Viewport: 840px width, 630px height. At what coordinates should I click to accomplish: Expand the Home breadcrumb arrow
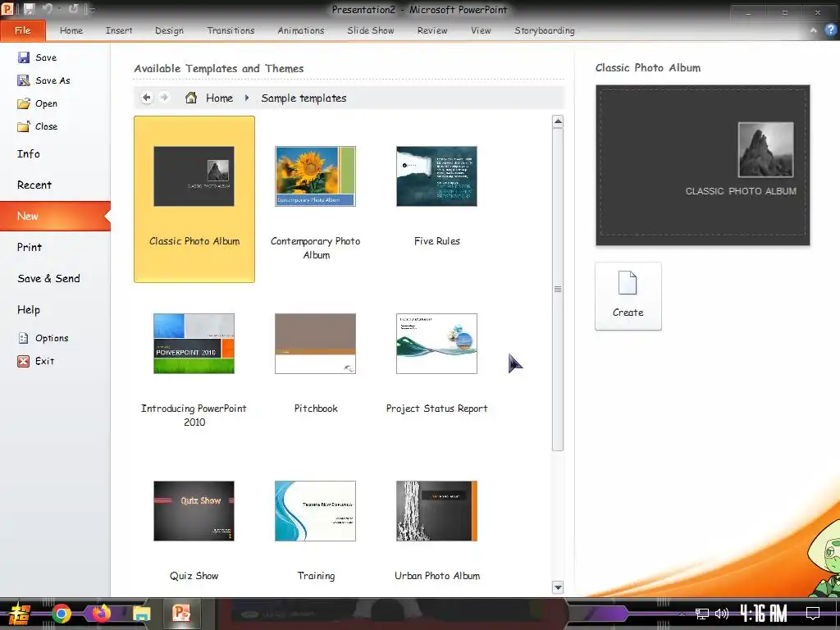pyautogui.click(x=247, y=98)
